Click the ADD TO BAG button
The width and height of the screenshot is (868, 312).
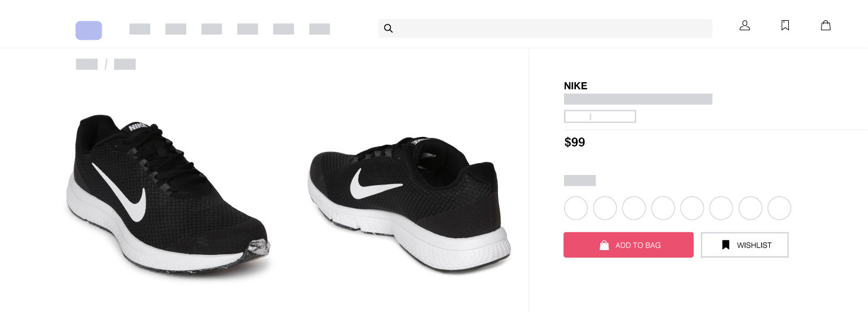click(628, 245)
